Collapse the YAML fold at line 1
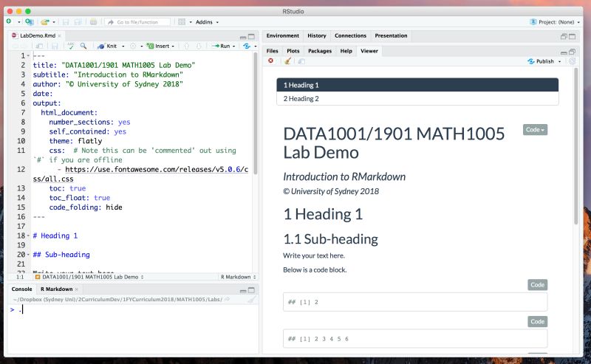This screenshot has width=591, height=364. 28,56
